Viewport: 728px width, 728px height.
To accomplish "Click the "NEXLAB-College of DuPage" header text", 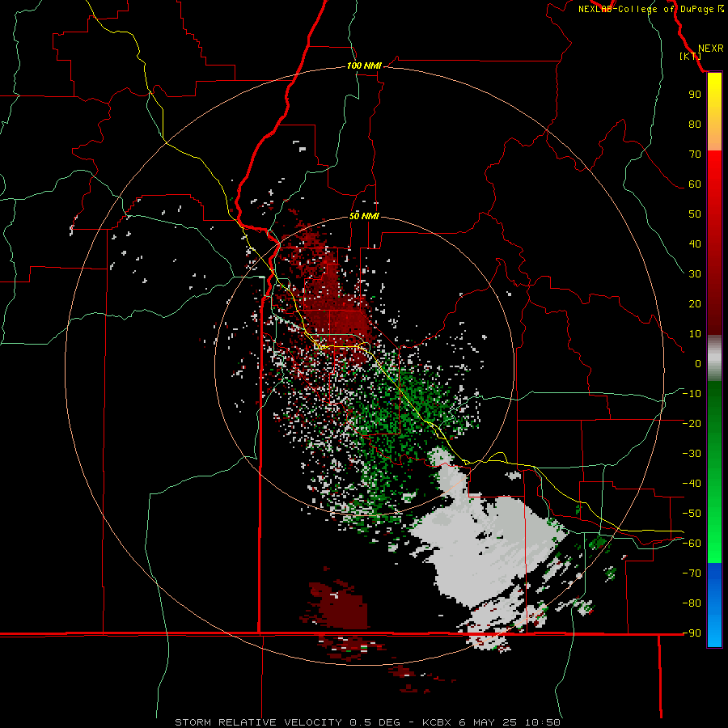I will click(645, 9).
